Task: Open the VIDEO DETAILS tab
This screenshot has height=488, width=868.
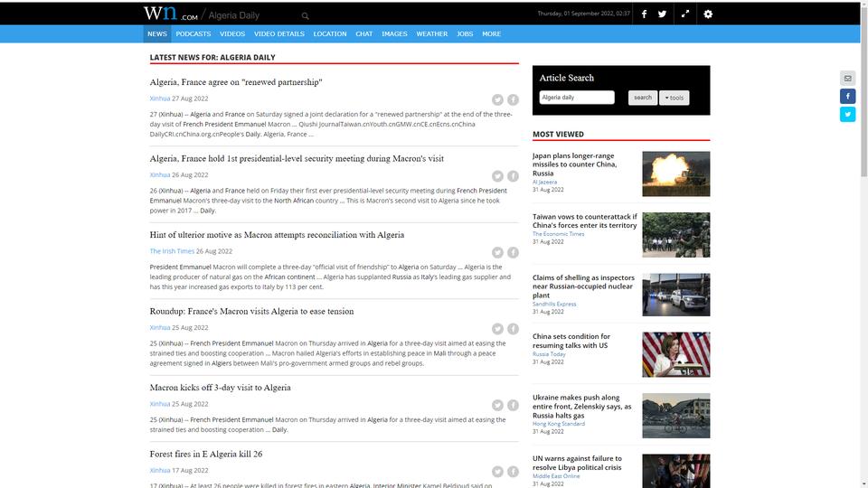Action: (279, 33)
